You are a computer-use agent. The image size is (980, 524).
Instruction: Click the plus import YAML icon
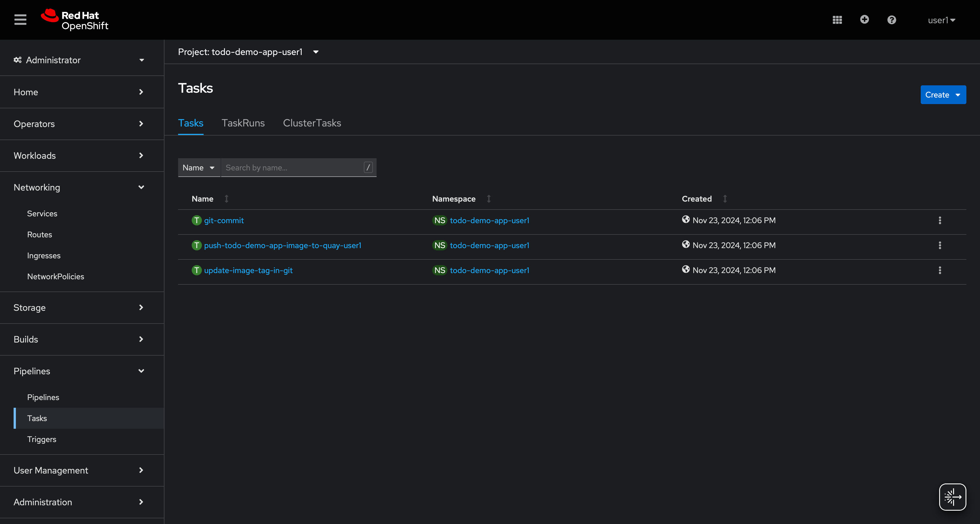[x=864, y=19]
